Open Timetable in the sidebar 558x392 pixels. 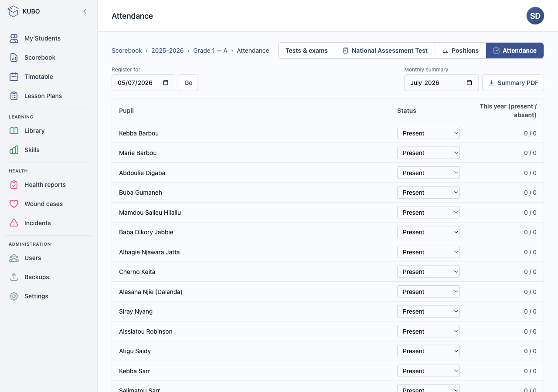(49, 77)
